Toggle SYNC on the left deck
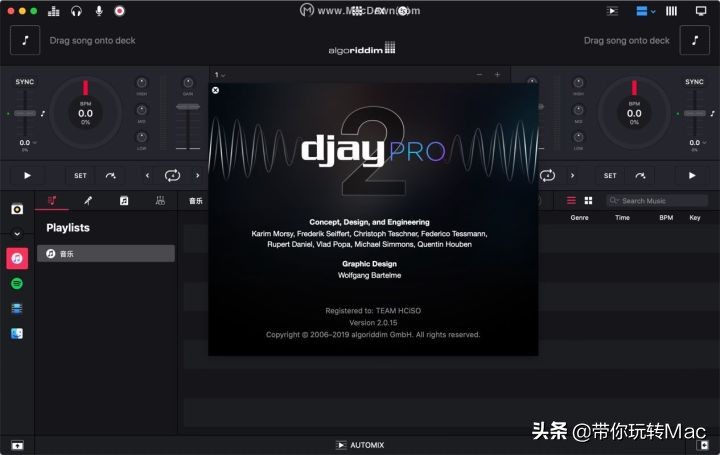Image resolution: width=720 pixels, height=455 pixels. point(25,82)
